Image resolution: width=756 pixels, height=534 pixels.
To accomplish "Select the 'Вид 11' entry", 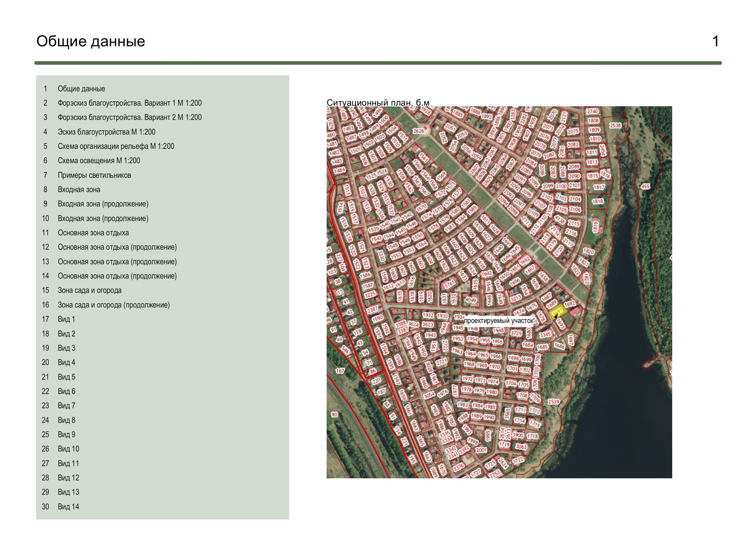I will click(x=69, y=464).
